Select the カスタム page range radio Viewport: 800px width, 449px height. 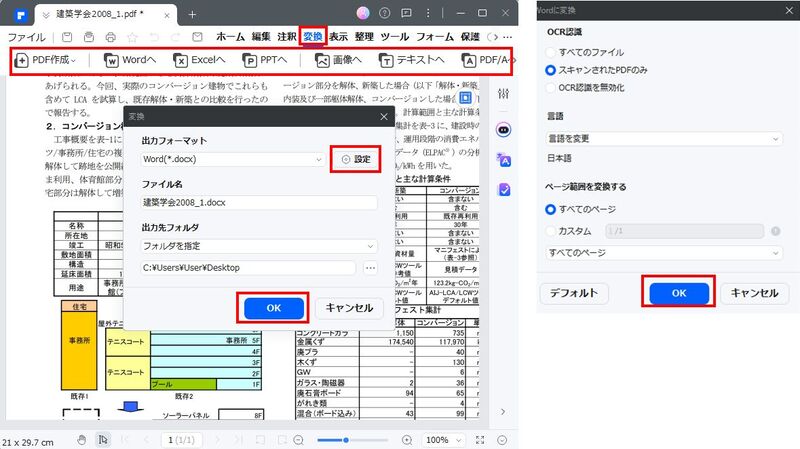(551, 231)
